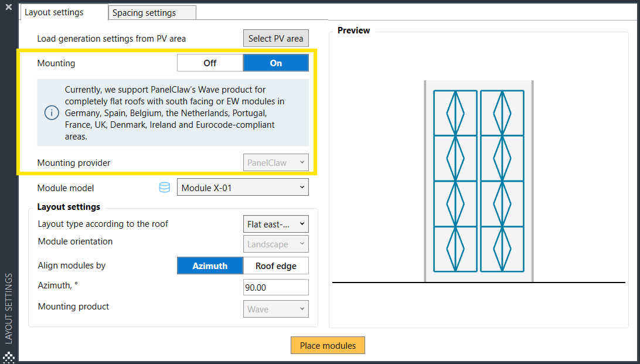Click the 'Module model' label
The image size is (640, 364).
tap(65, 188)
